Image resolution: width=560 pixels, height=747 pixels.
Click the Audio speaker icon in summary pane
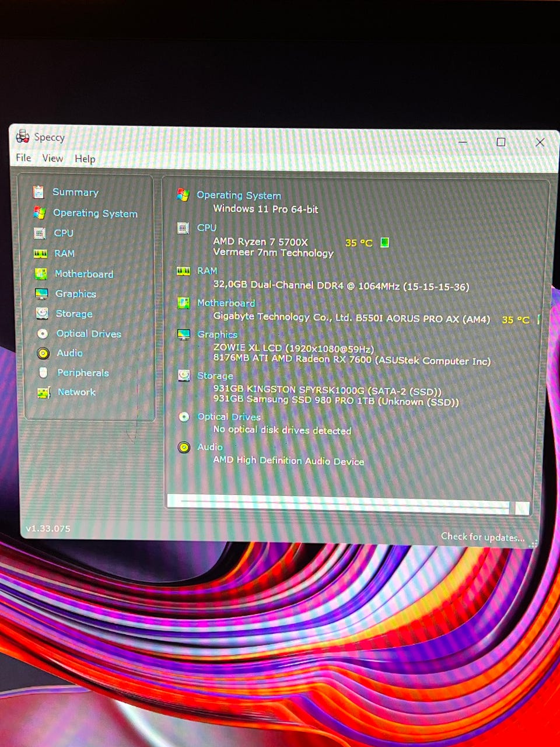pyautogui.click(x=184, y=448)
